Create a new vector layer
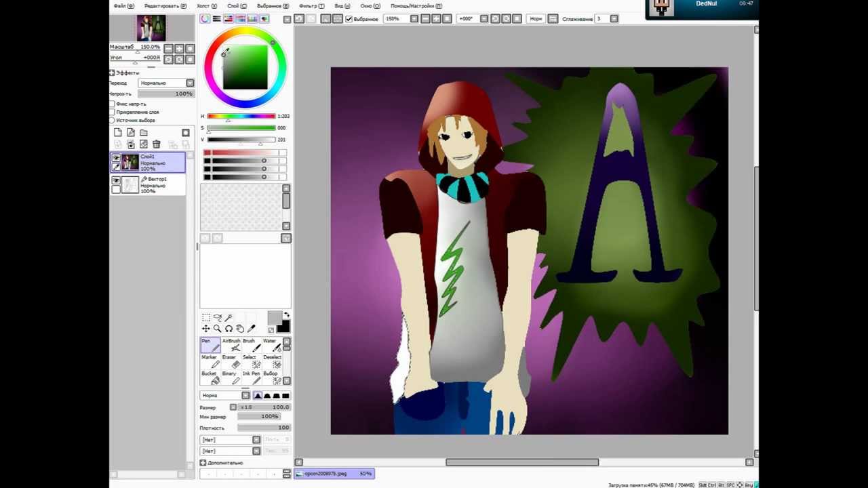868x488 pixels. [x=131, y=132]
